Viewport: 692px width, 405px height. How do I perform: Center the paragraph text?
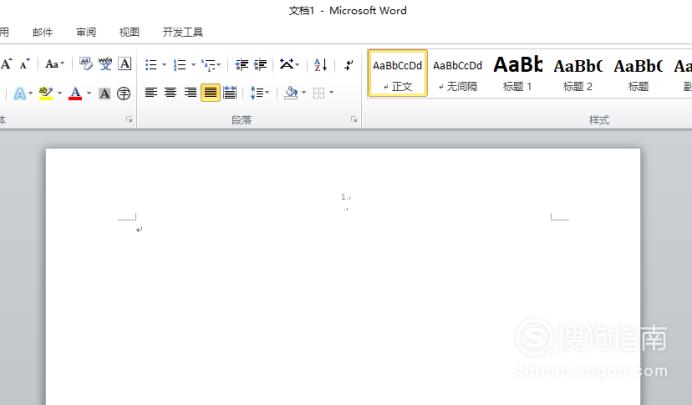pos(170,93)
